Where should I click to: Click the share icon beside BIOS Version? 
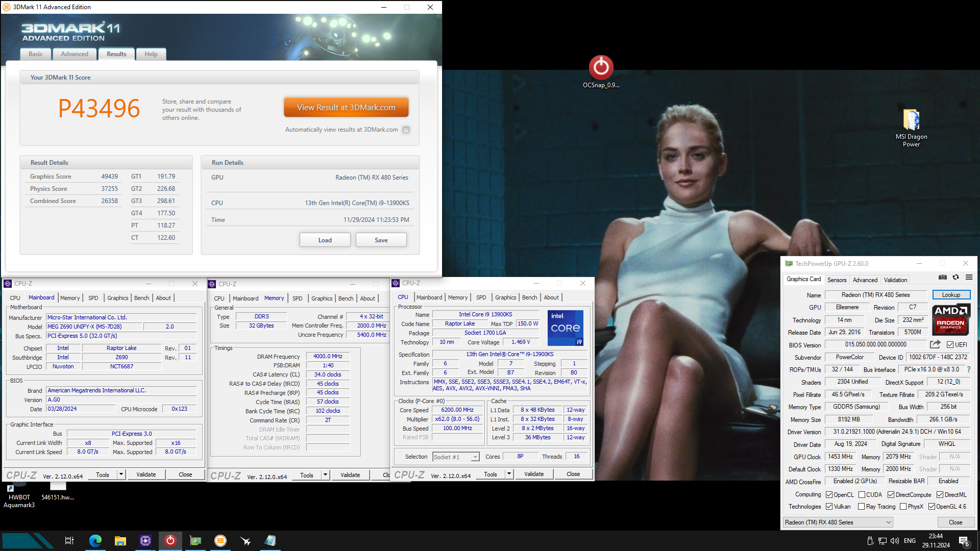[x=935, y=344]
